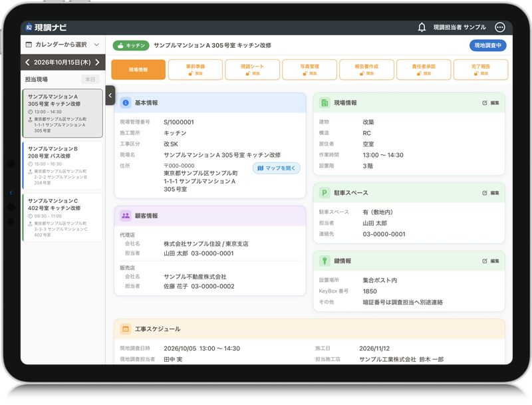Select the サンプルマンションA 305号室 site card
Image resolution: width=532 pixels, height=405 pixels.
[63, 113]
